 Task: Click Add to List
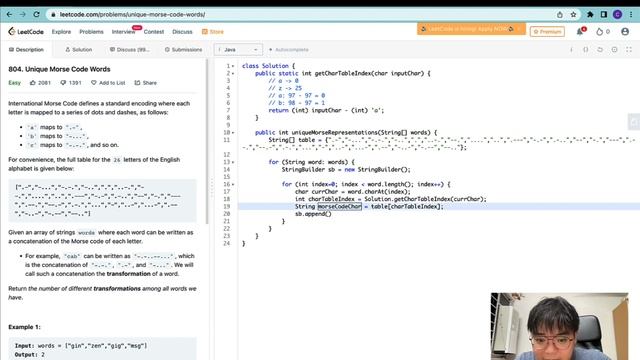coord(108,82)
